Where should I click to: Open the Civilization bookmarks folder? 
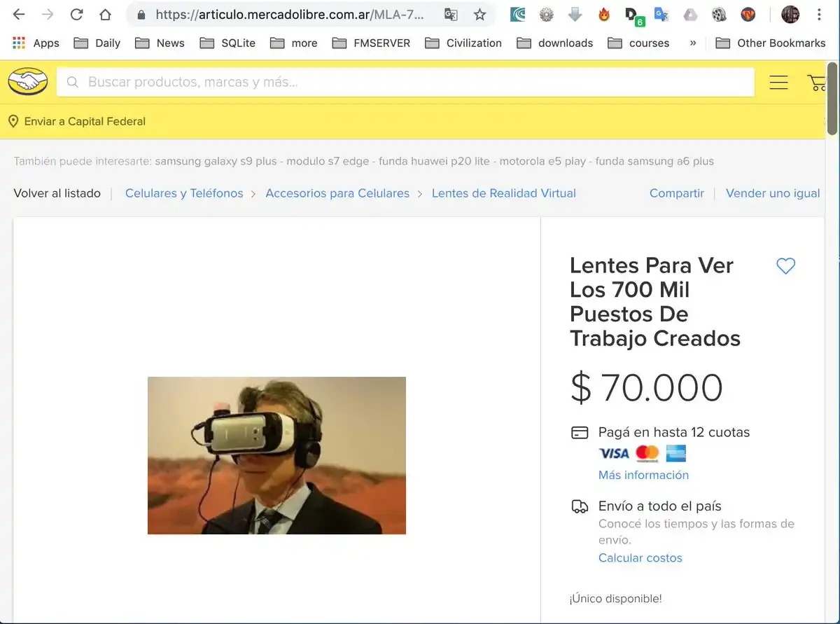click(x=463, y=43)
